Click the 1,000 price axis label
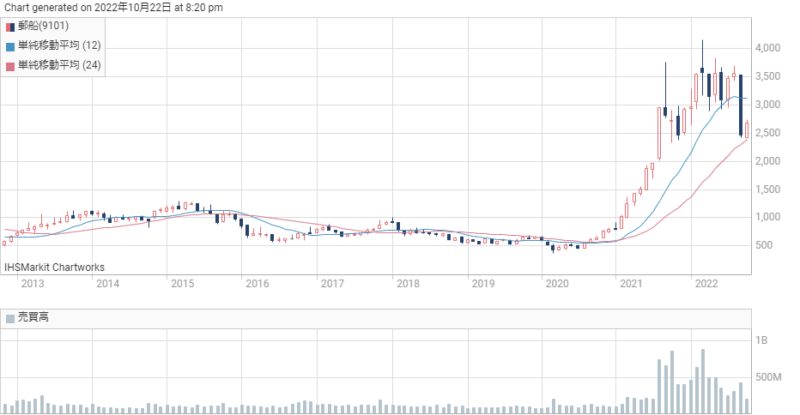This screenshot has height=415, width=800. pyautogui.click(x=768, y=217)
